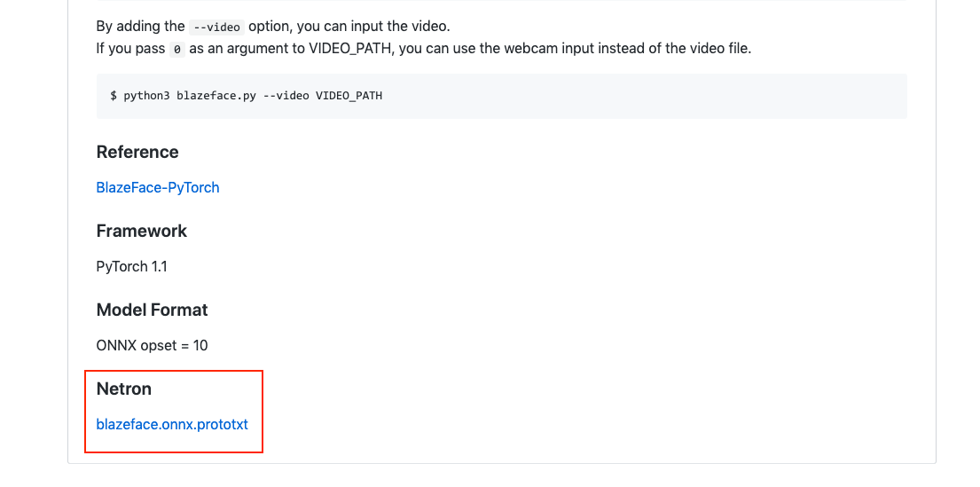980x487 pixels.
Task: Click the python3 blazeface.py command block
Action: tap(501, 97)
